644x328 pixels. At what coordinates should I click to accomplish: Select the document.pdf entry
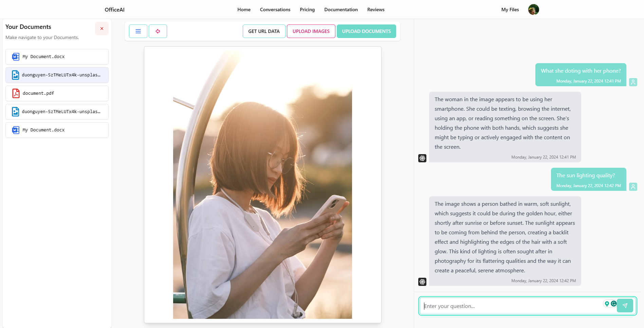point(57,93)
